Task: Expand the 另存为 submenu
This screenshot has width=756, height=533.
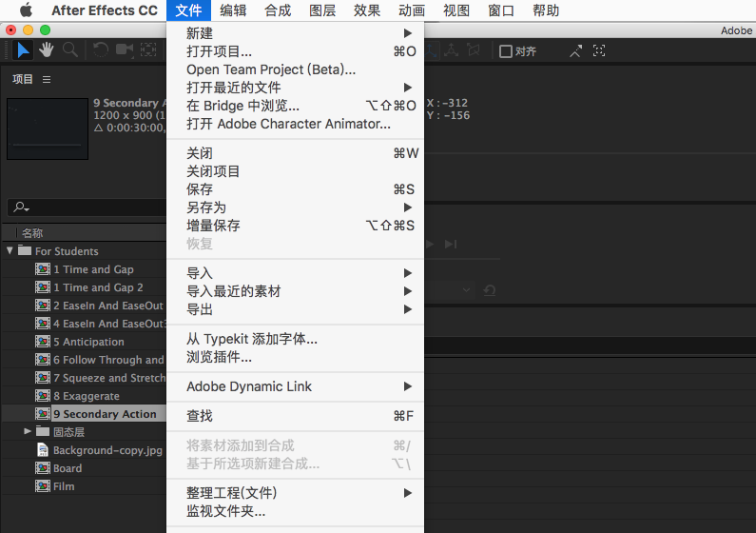Action: click(295, 207)
